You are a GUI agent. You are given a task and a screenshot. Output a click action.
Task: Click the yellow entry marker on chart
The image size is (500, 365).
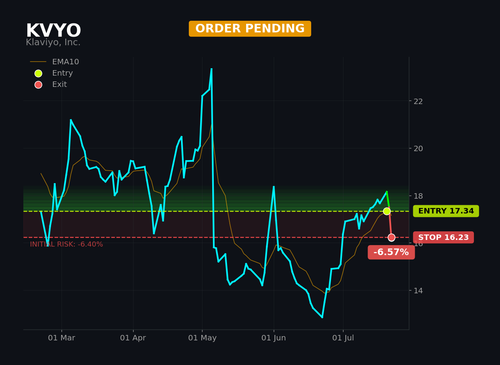387,211
